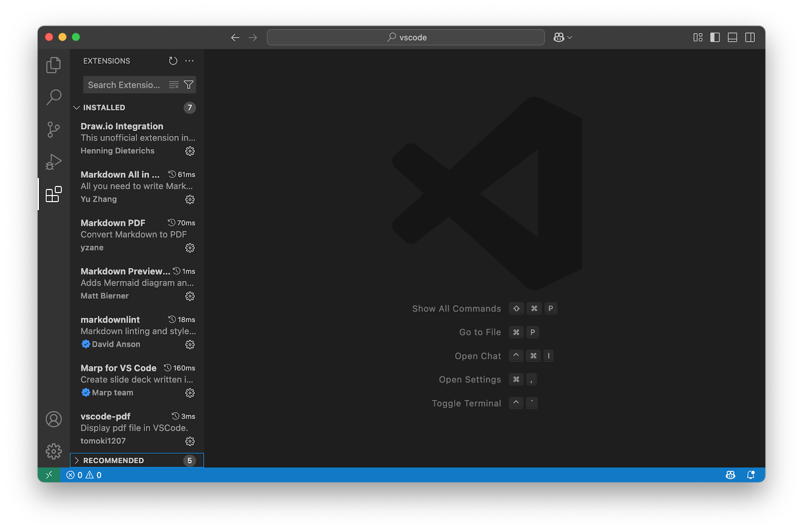The image size is (803, 532).
Task: Select the Markdown All in One extension
Action: point(137,187)
